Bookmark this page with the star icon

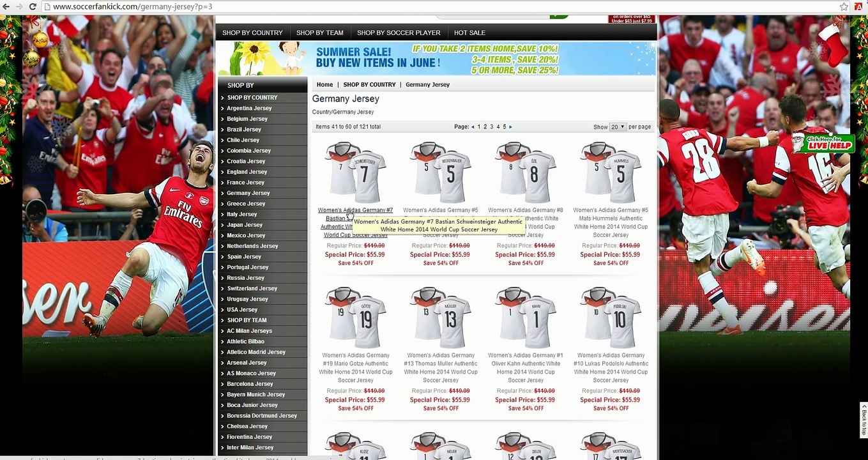coord(844,6)
